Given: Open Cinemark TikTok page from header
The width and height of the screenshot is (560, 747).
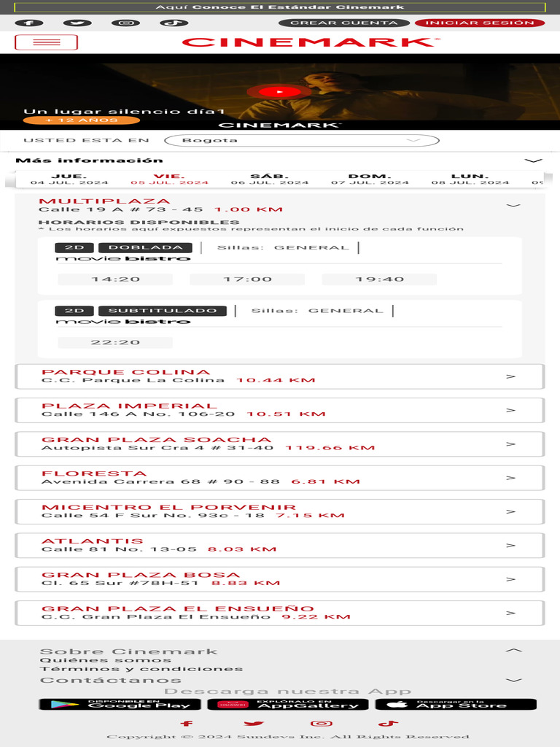Looking at the screenshot, I should pos(174,23).
